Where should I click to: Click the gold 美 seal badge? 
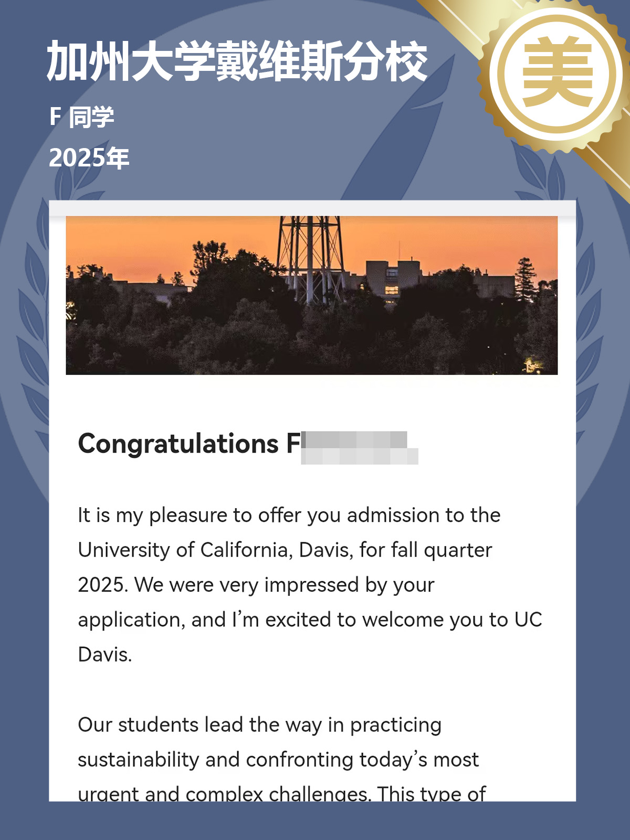pyautogui.click(x=556, y=73)
